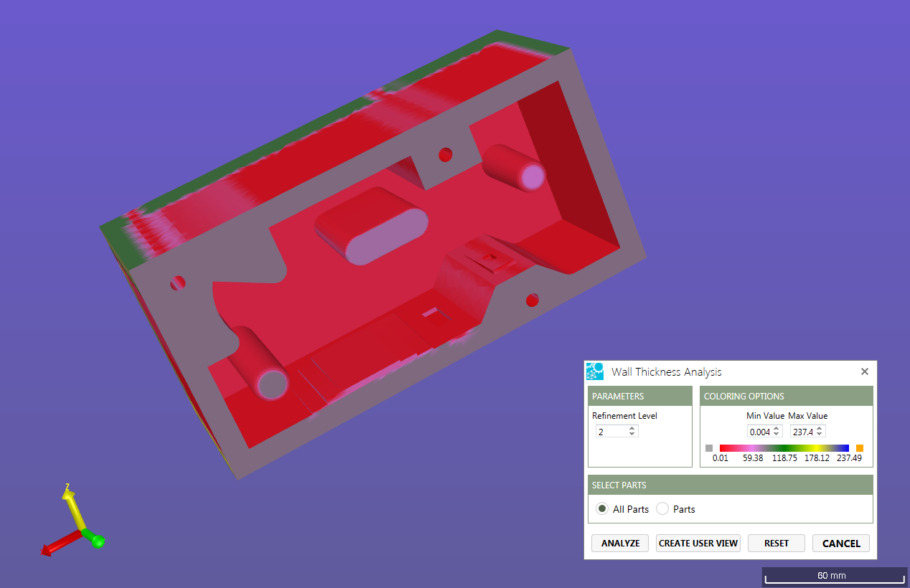Click the CANCEL button
Screen dimensions: 910x588
[x=840, y=544]
